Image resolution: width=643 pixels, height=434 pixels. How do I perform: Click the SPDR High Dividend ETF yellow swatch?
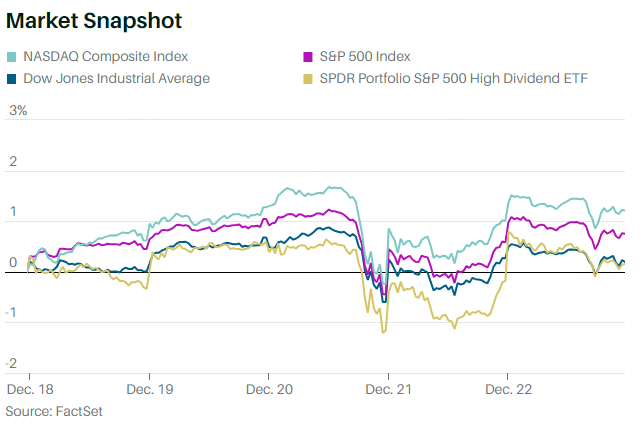click(309, 78)
